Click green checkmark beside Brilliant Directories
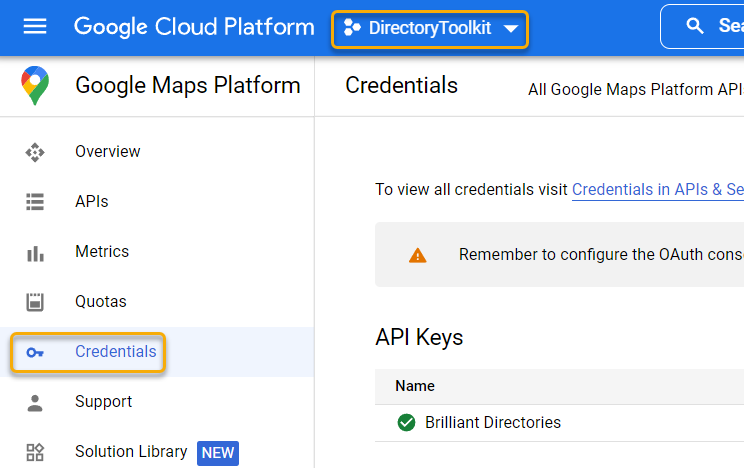Image resolution: width=744 pixels, height=468 pixels. click(406, 422)
